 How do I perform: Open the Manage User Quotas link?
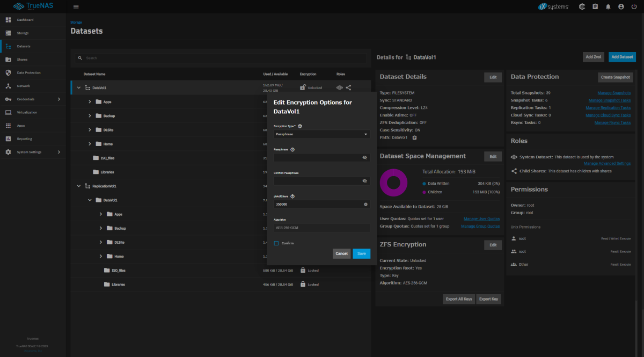pyautogui.click(x=481, y=218)
